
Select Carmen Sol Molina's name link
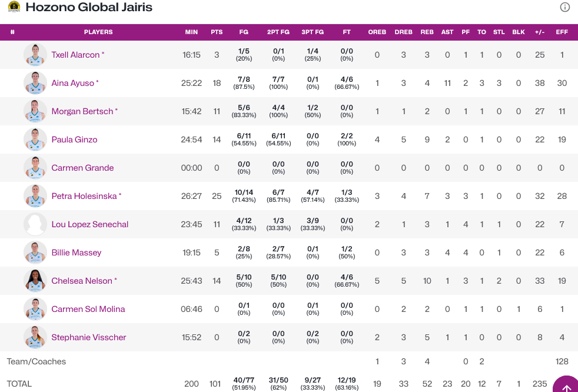88,309
